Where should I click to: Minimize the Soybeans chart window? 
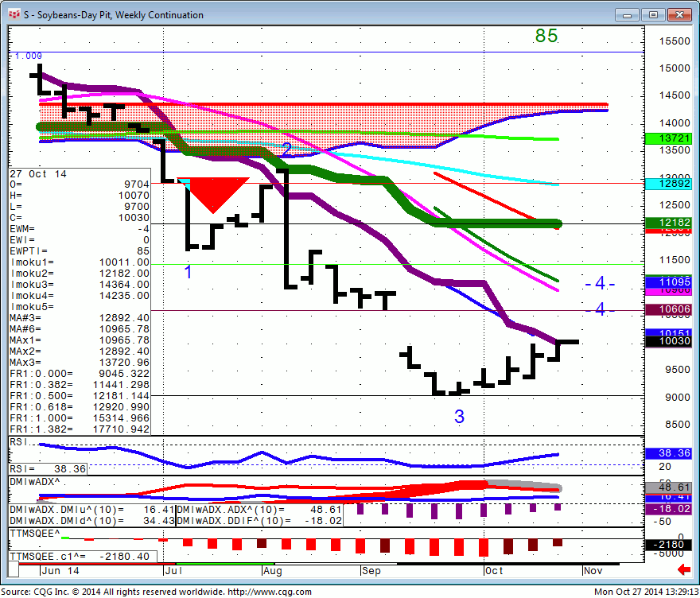click(627, 15)
